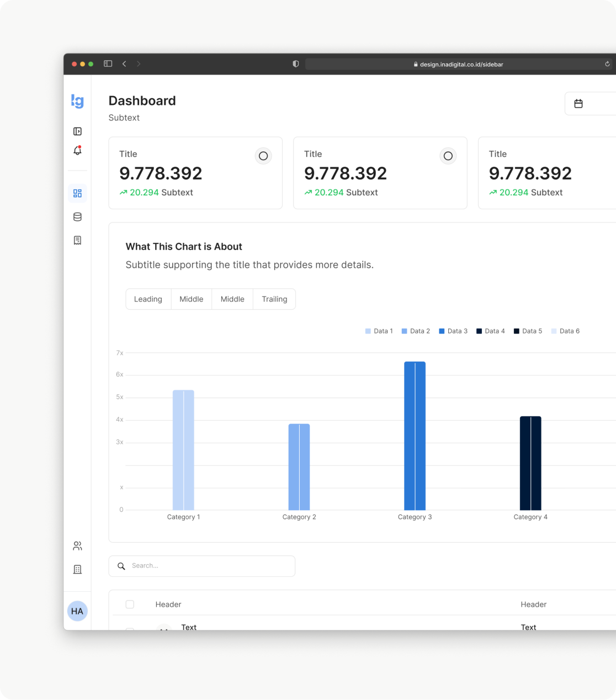Open the database icon in sidebar
616x700 pixels.
(x=77, y=217)
